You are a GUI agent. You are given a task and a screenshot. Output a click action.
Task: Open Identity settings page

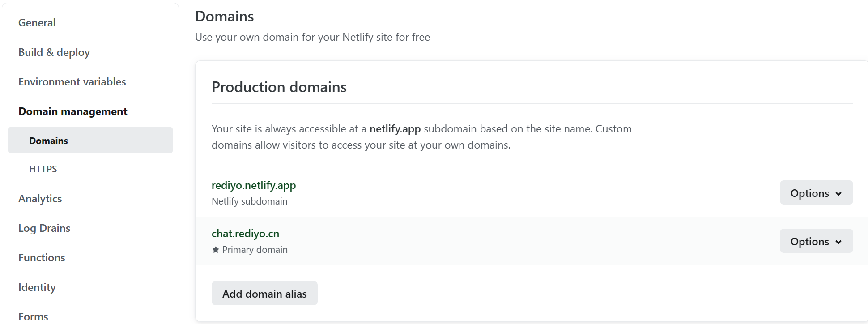point(37,287)
